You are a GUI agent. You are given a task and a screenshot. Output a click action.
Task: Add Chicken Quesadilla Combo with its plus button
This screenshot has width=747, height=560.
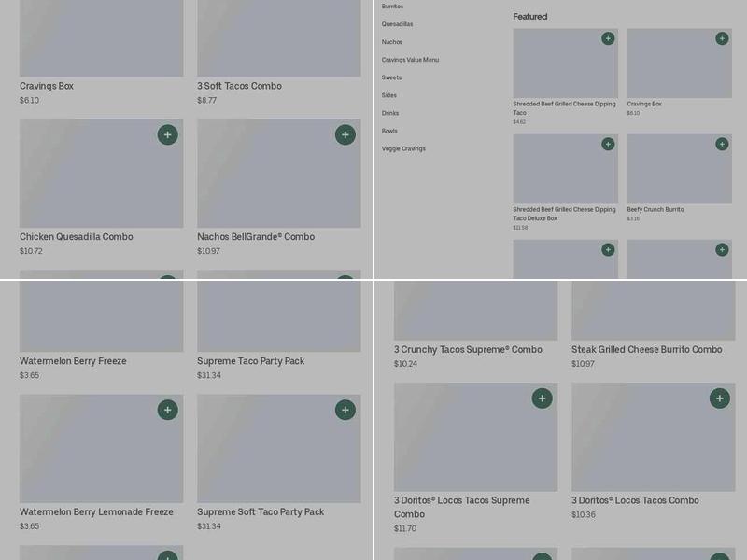point(168,134)
